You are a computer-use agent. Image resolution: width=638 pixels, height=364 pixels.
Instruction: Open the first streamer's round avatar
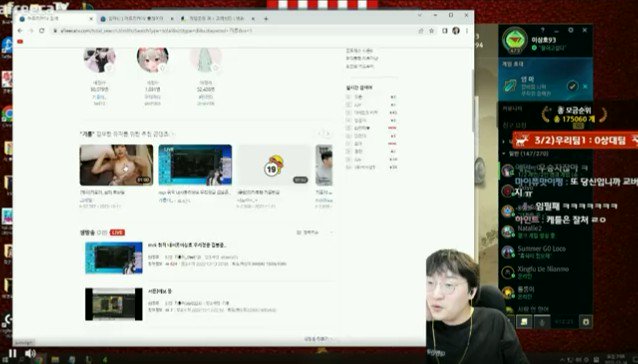click(x=100, y=59)
